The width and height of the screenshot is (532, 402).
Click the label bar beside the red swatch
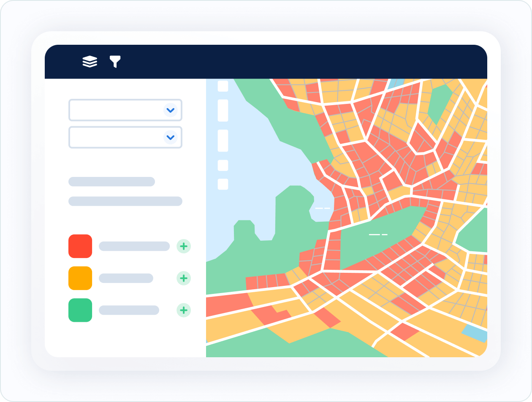pos(134,246)
